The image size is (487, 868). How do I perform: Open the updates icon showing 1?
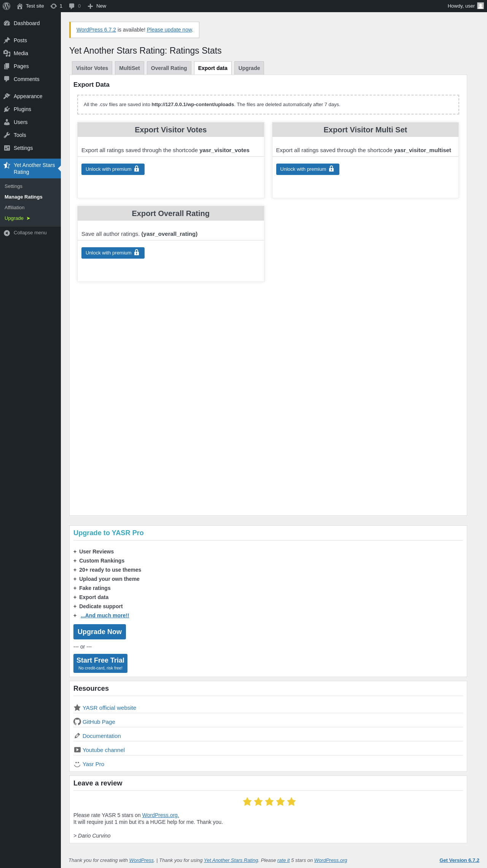click(54, 6)
